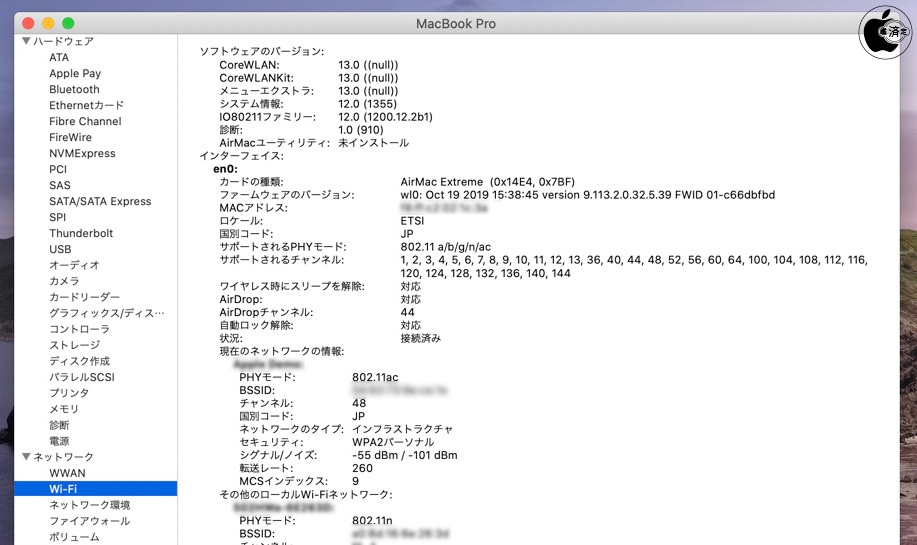Click the -55 dBm / -101 dBm value
The image size is (917, 545).
pos(405,455)
